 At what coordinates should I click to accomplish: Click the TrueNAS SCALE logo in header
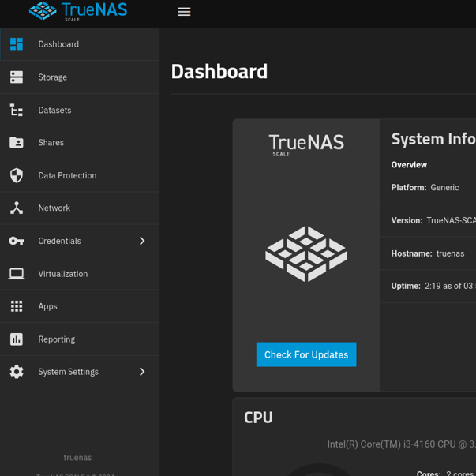(x=78, y=11)
